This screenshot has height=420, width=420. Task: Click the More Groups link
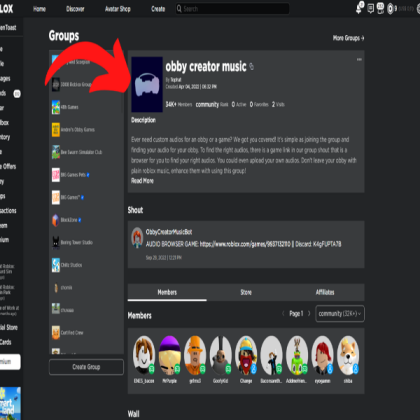(x=348, y=38)
